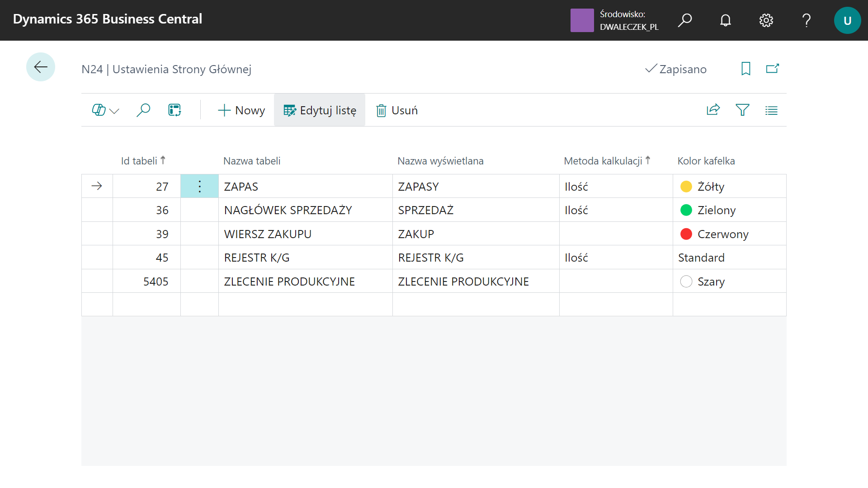Switch list view layout

(x=771, y=110)
